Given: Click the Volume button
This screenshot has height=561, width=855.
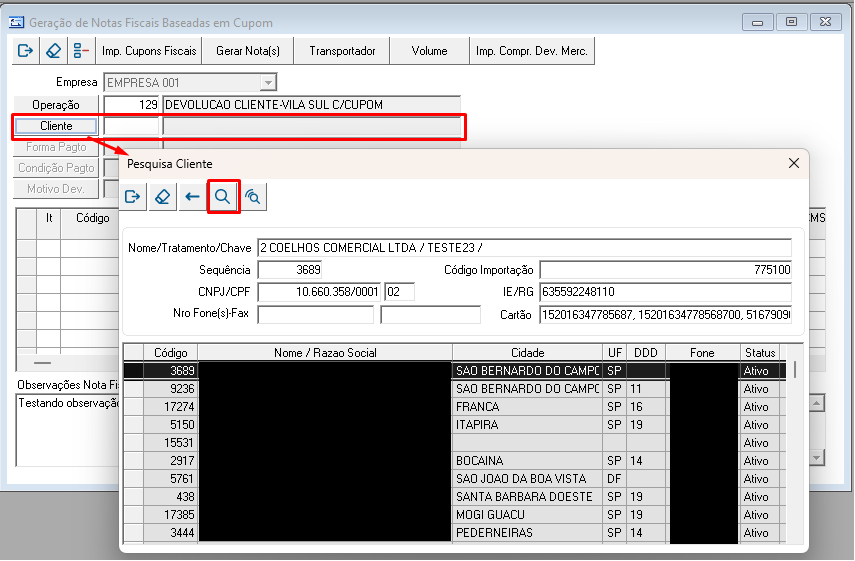Looking at the screenshot, I should point(430,51).
